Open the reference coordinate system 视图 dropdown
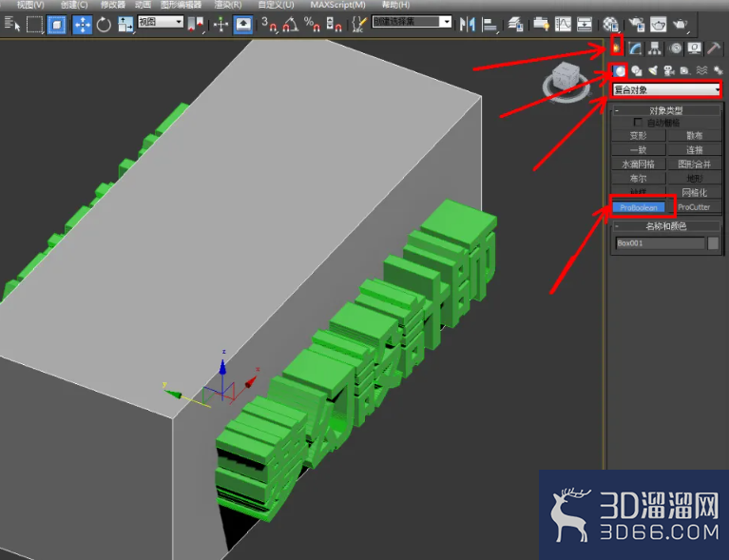The image size is (729, 560). [x=161, y=22]
